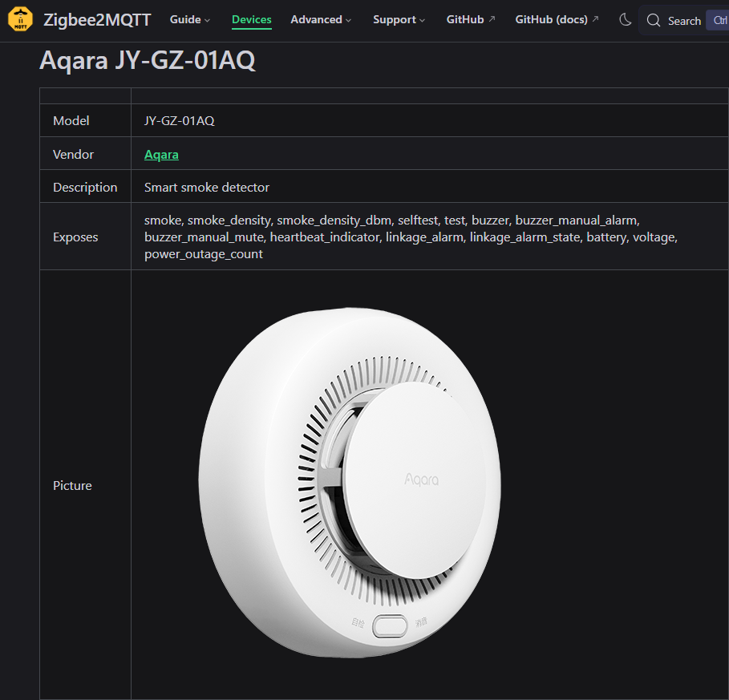
Task: Click the Zigbee2MQTT site title text
Action: (97, 20)
